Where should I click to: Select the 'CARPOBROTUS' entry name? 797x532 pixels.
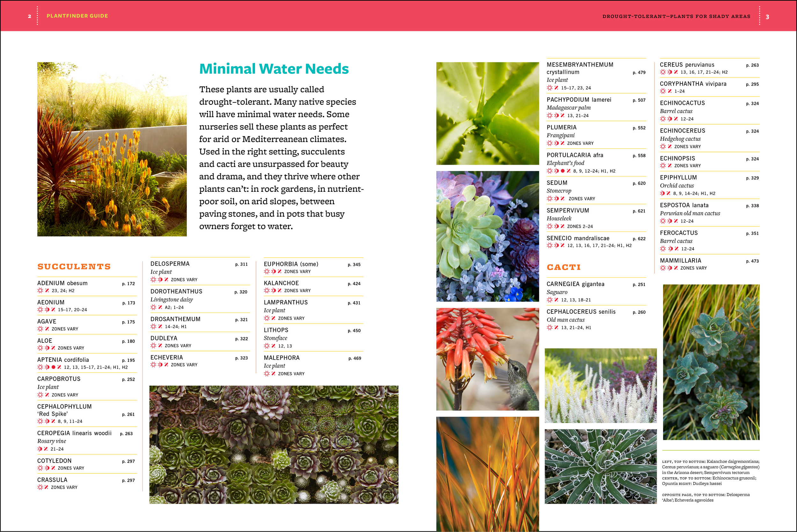tap(59, 379)
